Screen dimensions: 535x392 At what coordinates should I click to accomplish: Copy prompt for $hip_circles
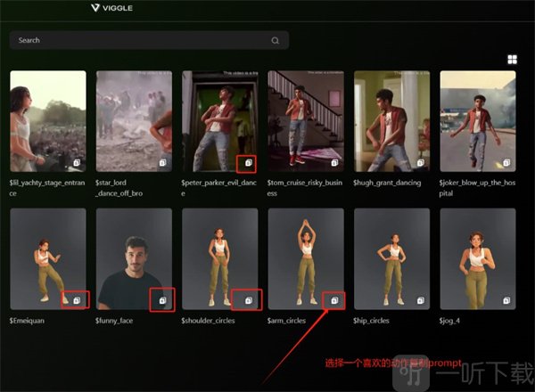[x=421, y=300]
